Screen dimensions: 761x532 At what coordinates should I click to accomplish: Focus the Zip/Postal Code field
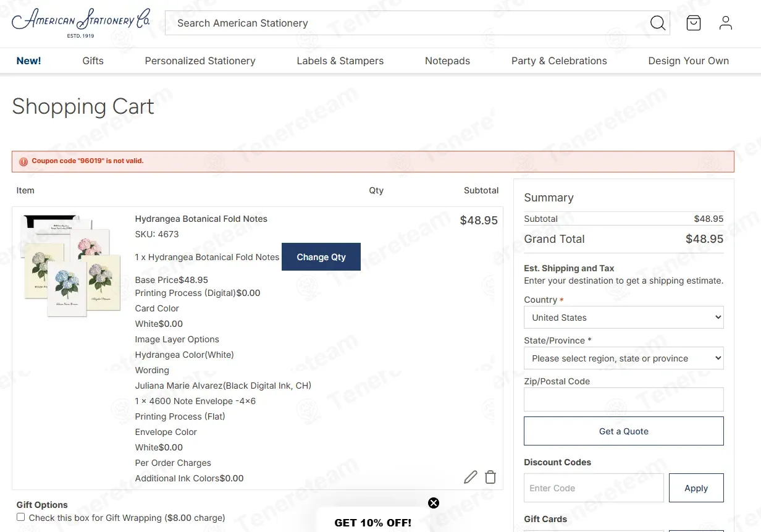click(624, 400)
